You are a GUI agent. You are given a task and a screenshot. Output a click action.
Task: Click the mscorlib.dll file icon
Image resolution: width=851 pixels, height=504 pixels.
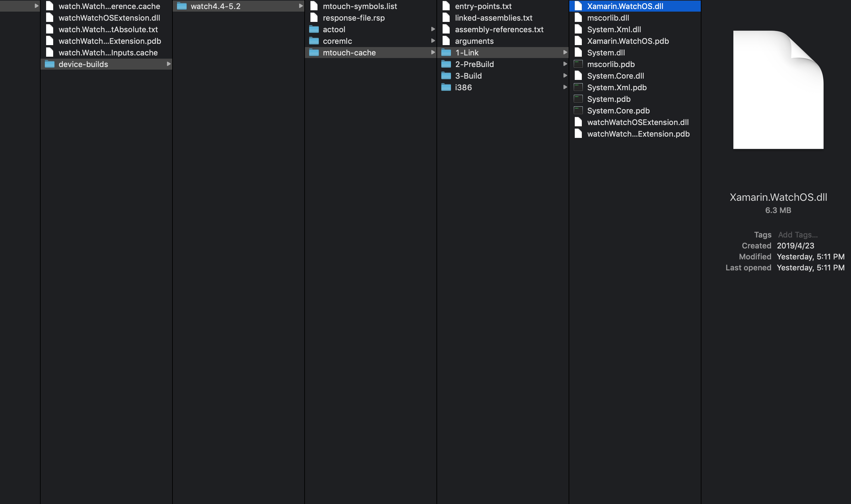578,18
